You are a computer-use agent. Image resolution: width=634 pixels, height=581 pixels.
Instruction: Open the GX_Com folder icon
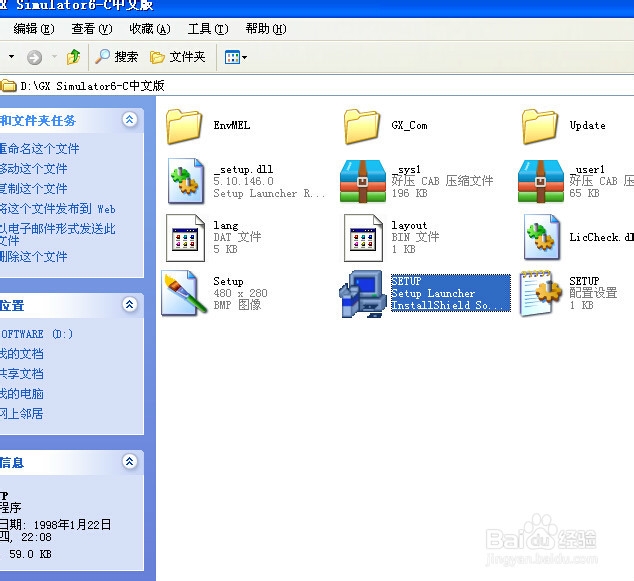click(362, 126)
